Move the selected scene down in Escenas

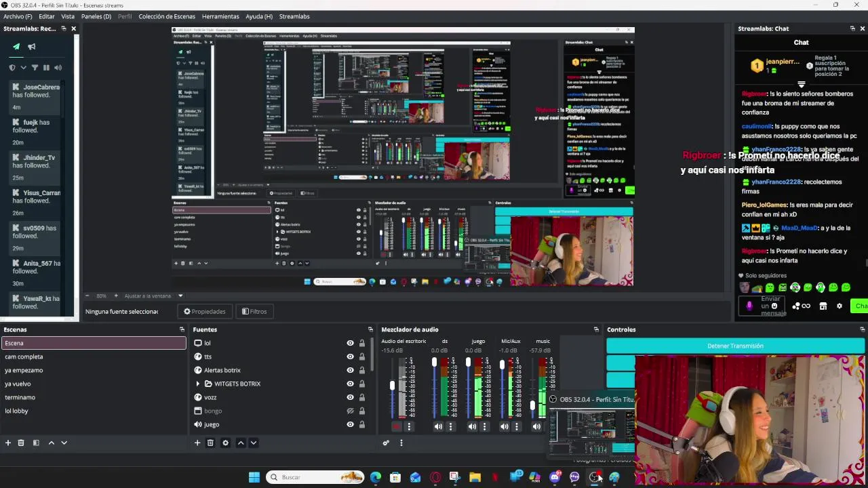tap(64, 443)
